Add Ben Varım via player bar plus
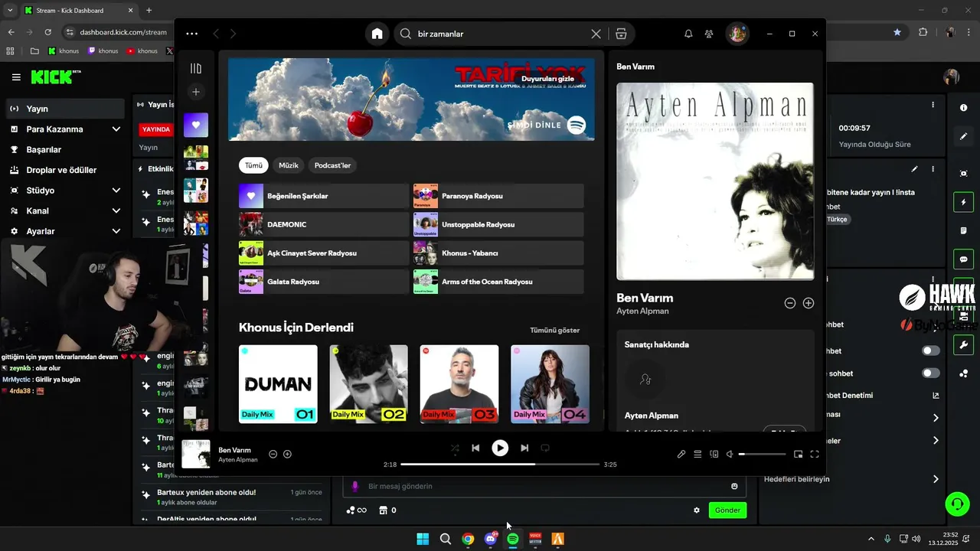The height and width of the screenshot is (551, 980). [x=287, y=454]
